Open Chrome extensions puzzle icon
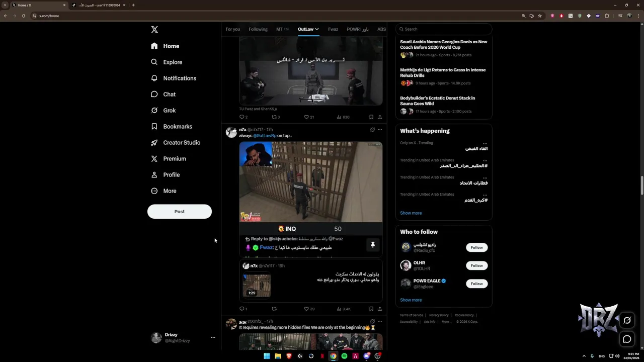The width and height of the screenshot is (644, 362). click(607, 16)
